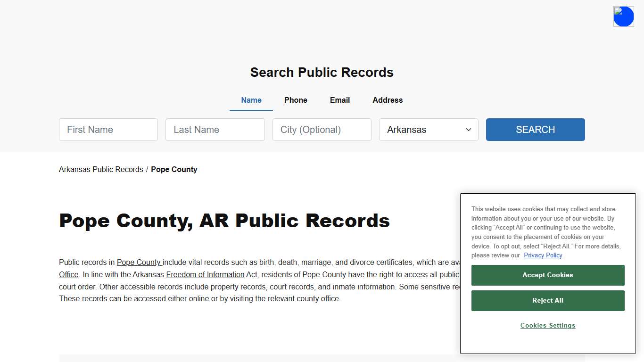Image resolution: width=644 pixels, height=362 pixels.
Task: Expand the state selection combo box
Action: [428, 130]
